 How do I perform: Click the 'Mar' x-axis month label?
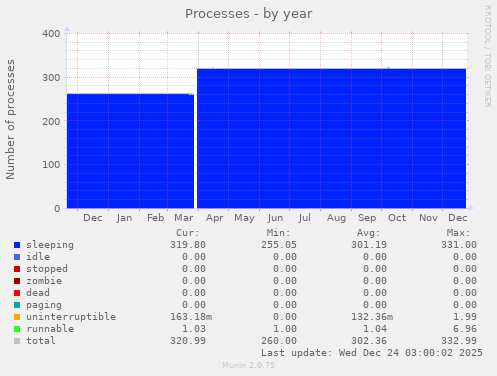click(184, 218)
